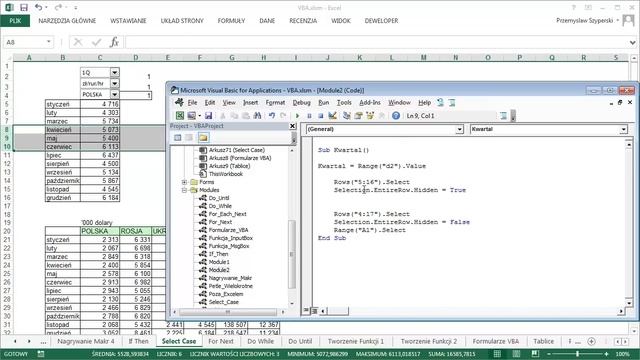Save the VBA project with the disk icon
Viewport: 640px width, 360px height.
[x=208, y=116]
